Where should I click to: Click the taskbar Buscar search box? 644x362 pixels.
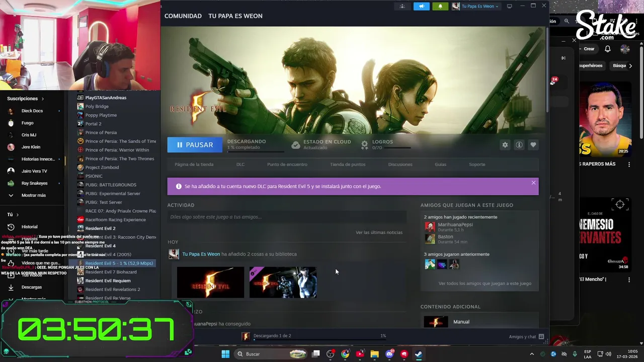coord(272,354)
